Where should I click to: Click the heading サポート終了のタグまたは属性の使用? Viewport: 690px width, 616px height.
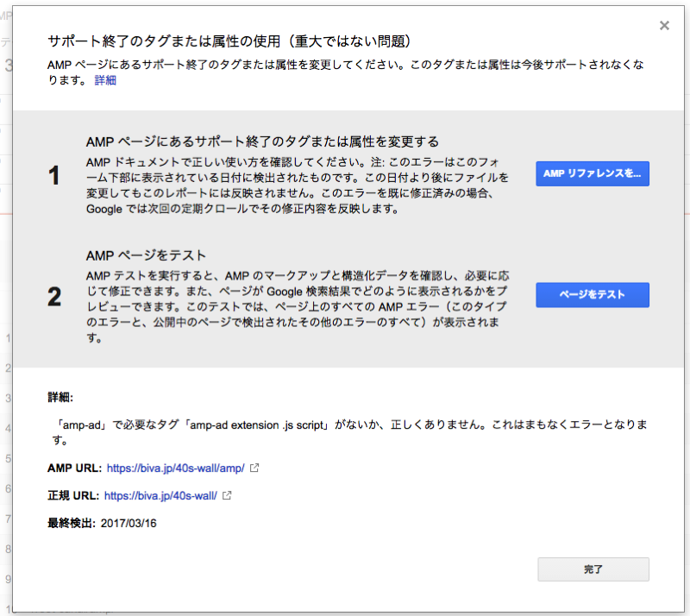coord(229,41)
